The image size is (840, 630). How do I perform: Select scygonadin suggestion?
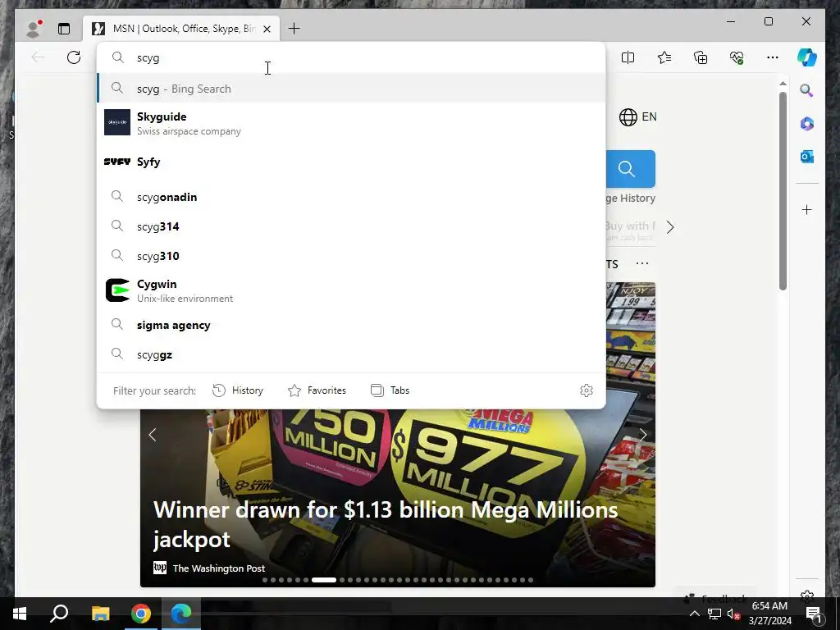[351, 197]
